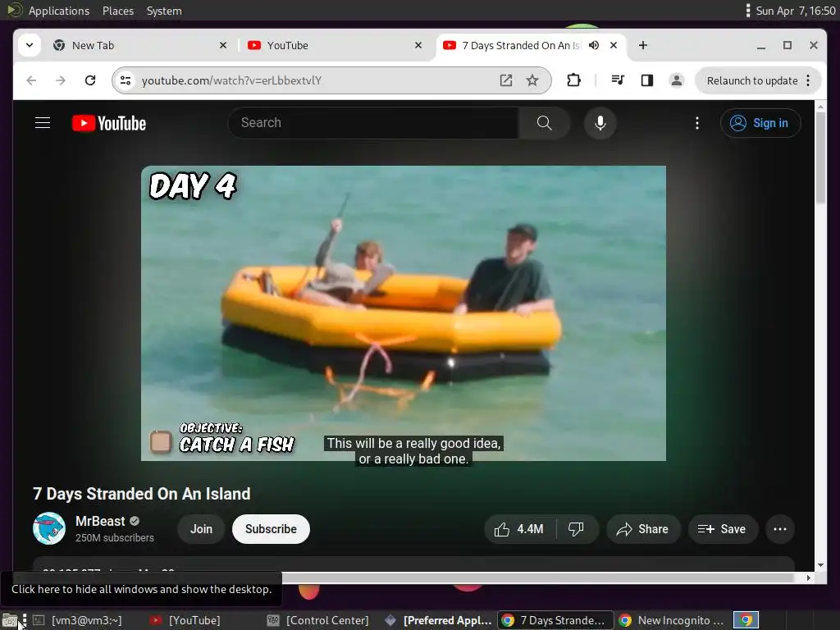Expand the tab search dropdown chevron
This screenshot has height=630, width=840.
point(30,46)
